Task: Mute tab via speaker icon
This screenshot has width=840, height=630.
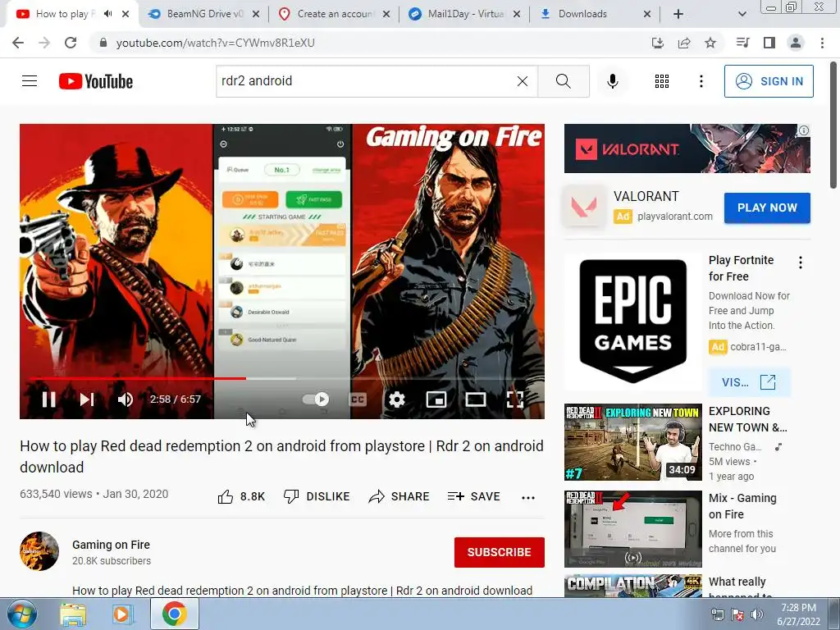Action: coord(108,14)
